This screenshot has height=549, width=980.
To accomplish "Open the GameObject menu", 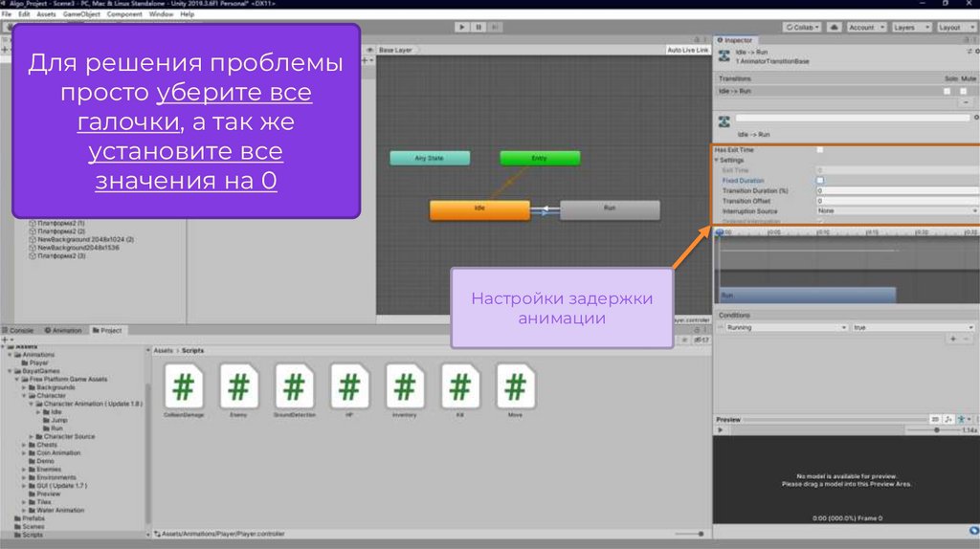I will point(81,13).
